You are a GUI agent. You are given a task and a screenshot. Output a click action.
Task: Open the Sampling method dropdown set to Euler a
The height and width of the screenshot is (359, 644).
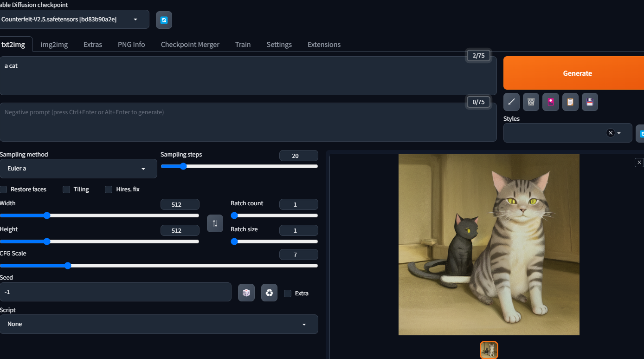[78, 169]
